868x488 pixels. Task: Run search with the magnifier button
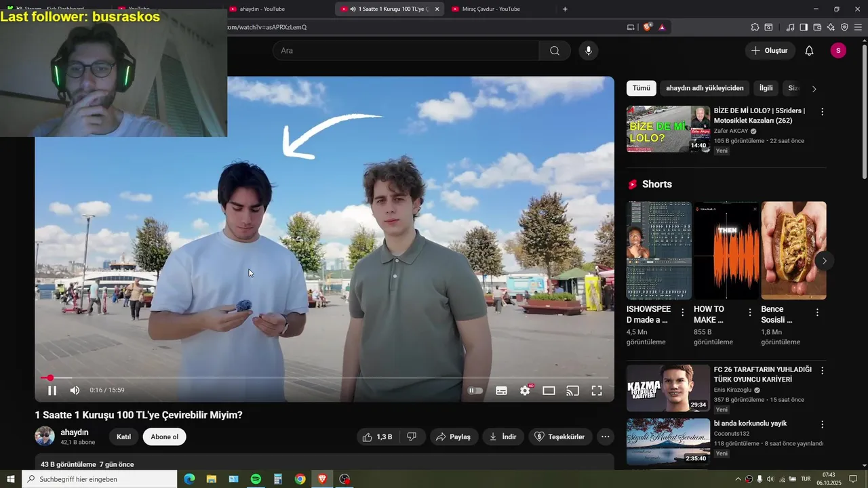point(555,51)
